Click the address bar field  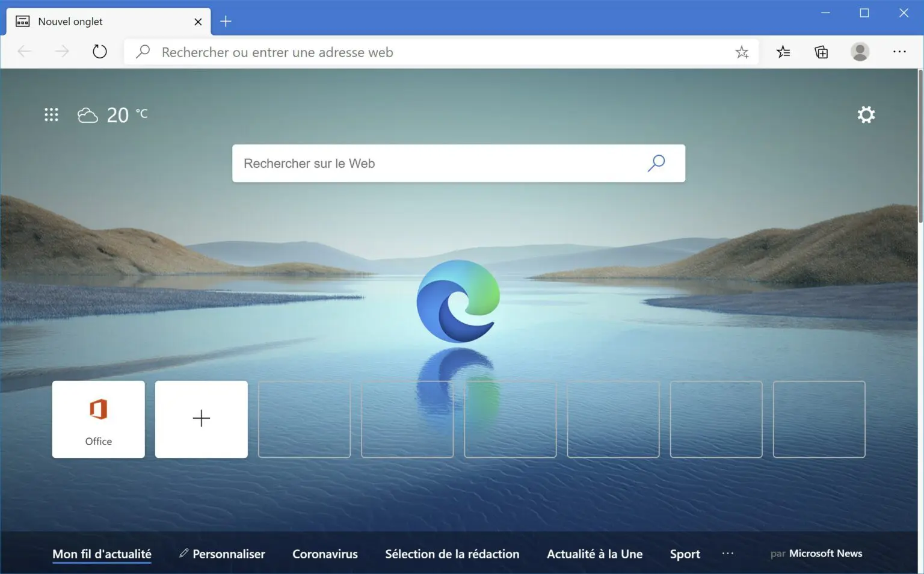(x=421, y=52)
